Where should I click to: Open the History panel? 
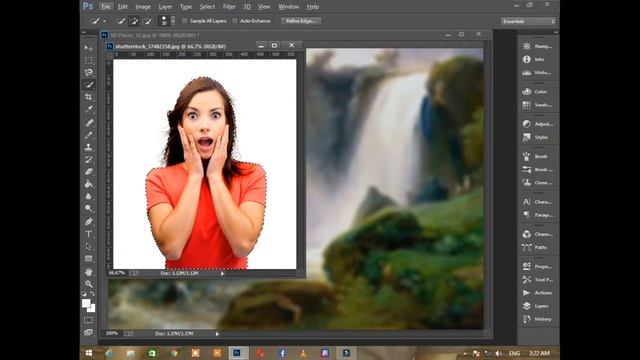point(538,319)
